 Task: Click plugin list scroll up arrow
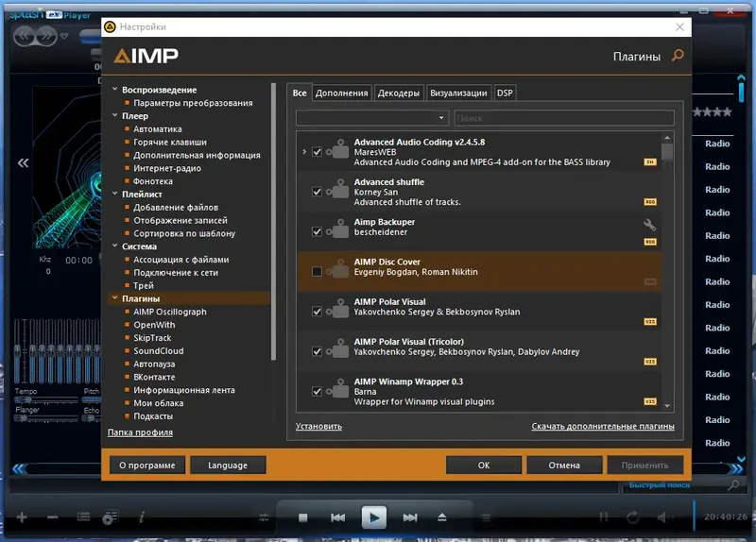click(x=667, y=138)
